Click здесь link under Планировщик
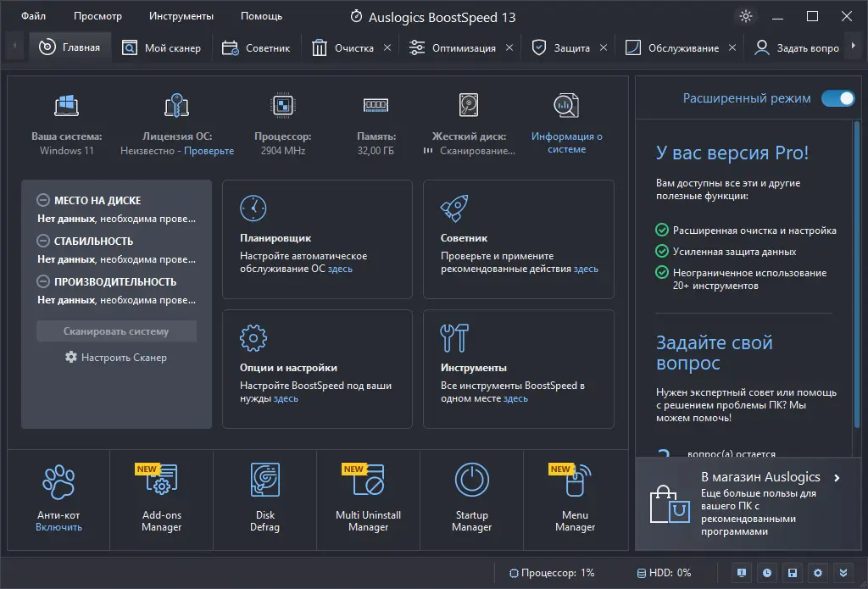The image size is (868, 589). pos(340,269)
